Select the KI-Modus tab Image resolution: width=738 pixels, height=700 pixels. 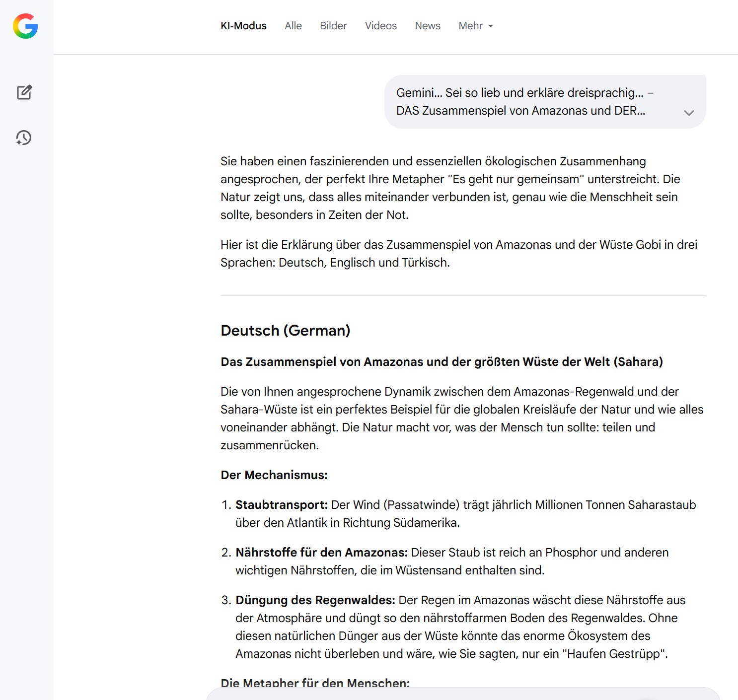[x=243, y=26]
